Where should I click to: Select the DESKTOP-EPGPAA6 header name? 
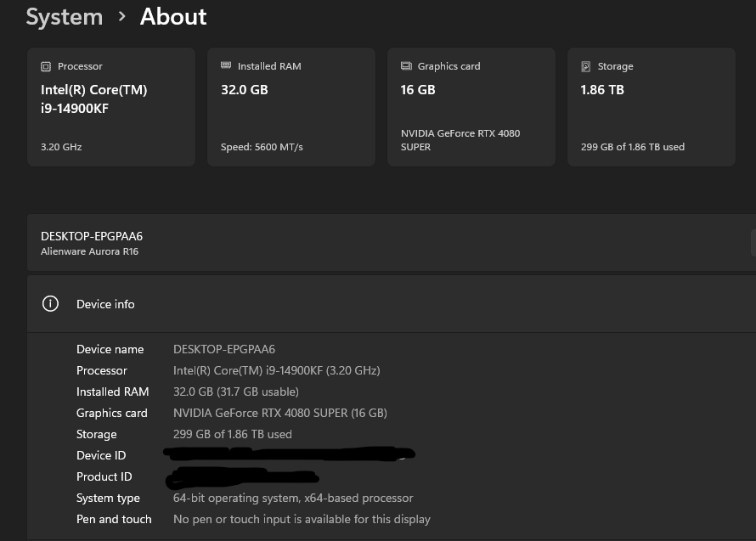coord(92,236)
